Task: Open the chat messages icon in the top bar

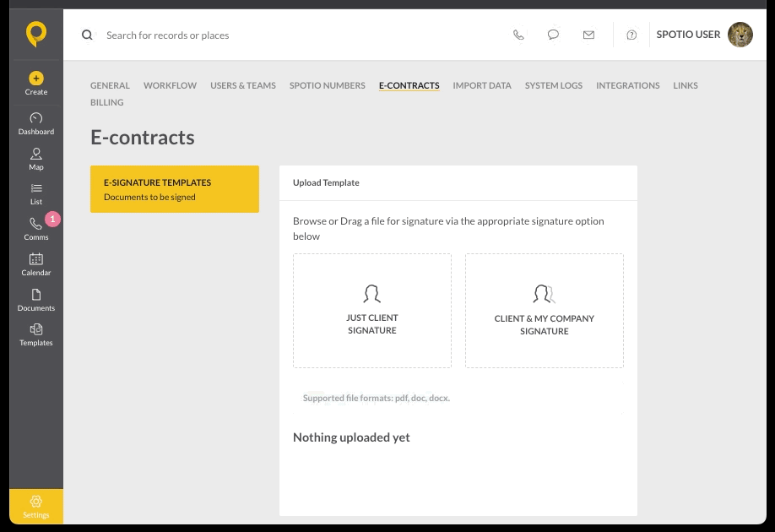Action: pyautogui.click(x=553, y=35)
